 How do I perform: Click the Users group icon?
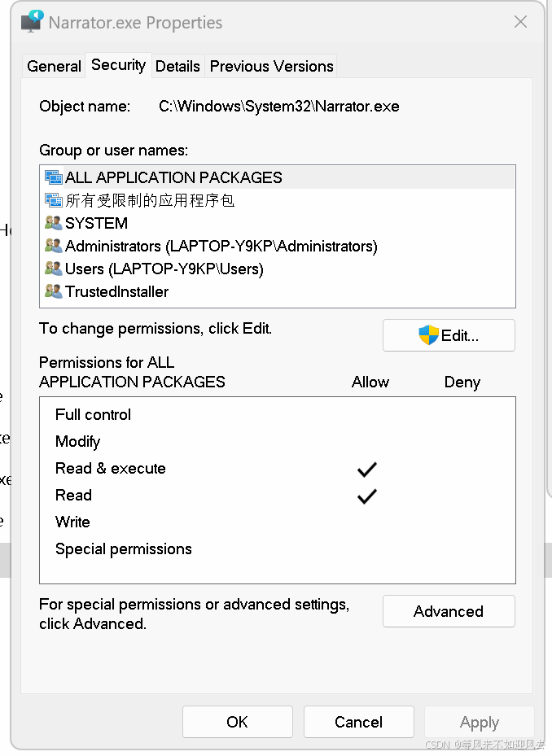(54, 268)
